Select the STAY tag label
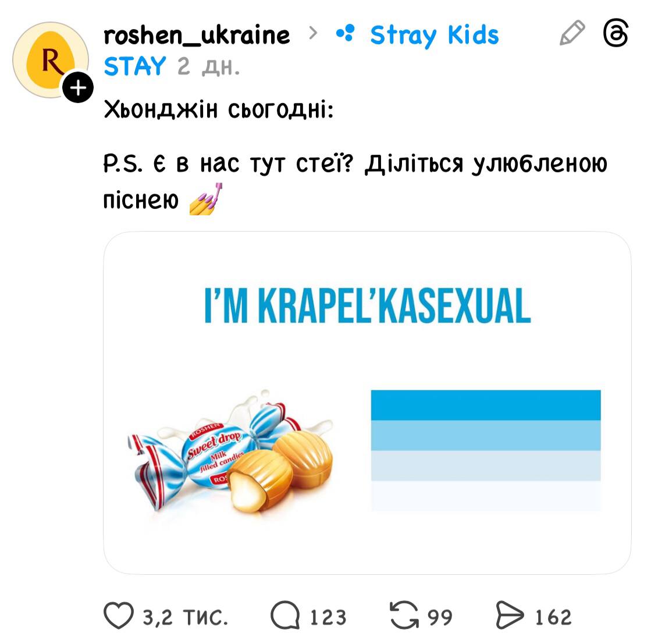 [134, 66]
